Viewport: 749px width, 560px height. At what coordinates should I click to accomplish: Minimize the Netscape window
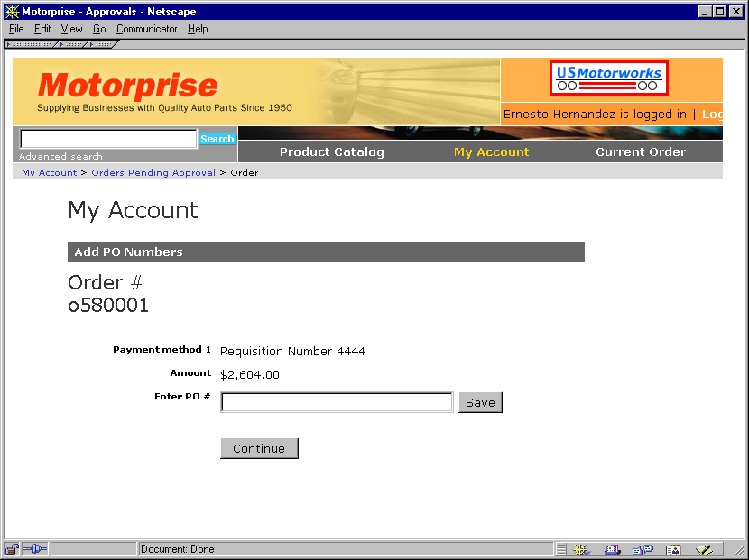point(705,12)
